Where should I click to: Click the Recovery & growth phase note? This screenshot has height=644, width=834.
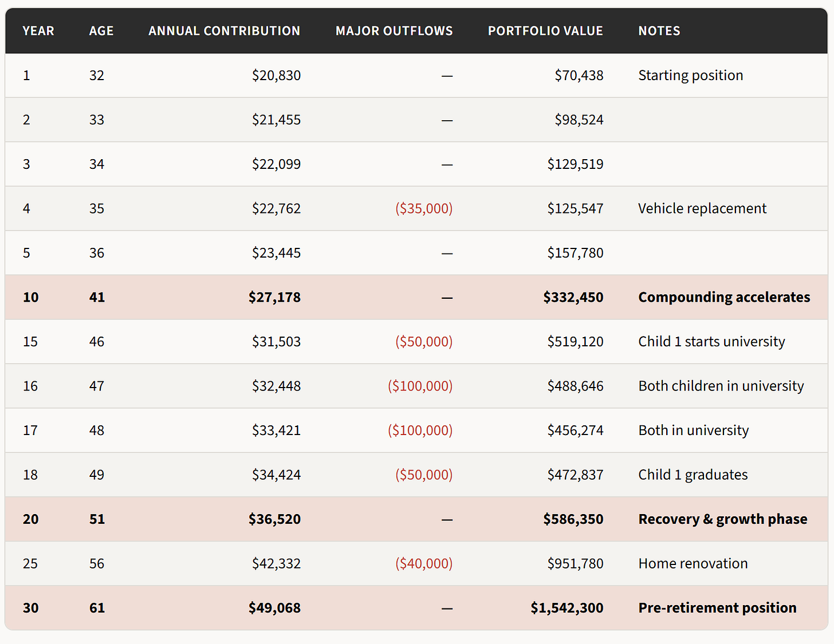(x=722, y=519)
